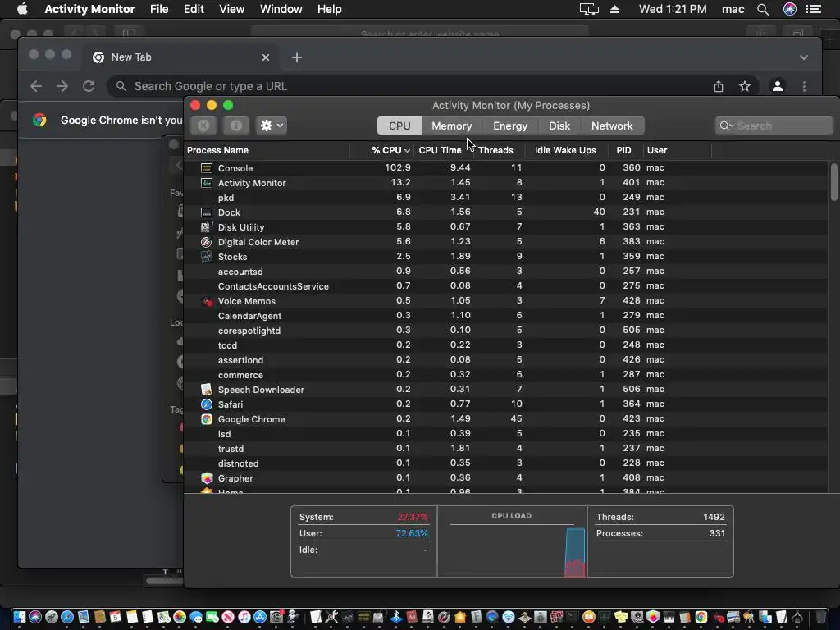Open Finder from the Dock
This screenshot has height=630, width=840.
20,617
